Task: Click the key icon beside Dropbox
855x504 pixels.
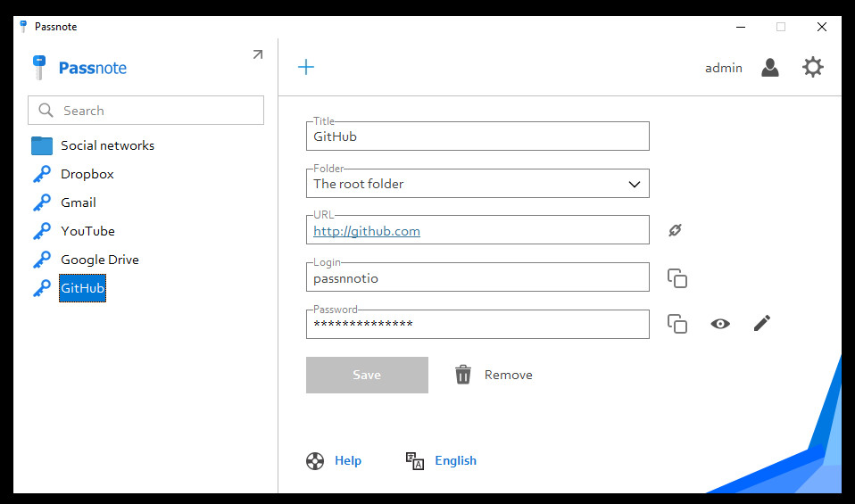Action: pyautogui.click(x=41, y=174)
